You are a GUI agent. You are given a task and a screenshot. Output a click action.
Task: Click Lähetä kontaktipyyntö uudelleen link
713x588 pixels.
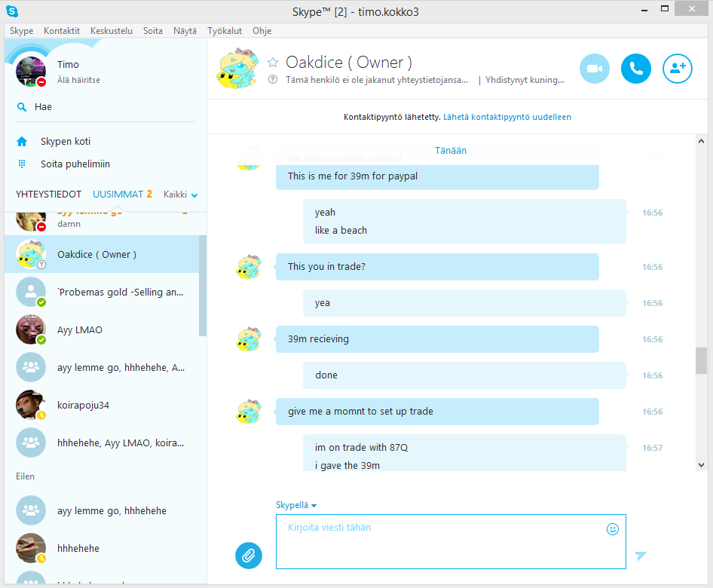click(507, 117)
